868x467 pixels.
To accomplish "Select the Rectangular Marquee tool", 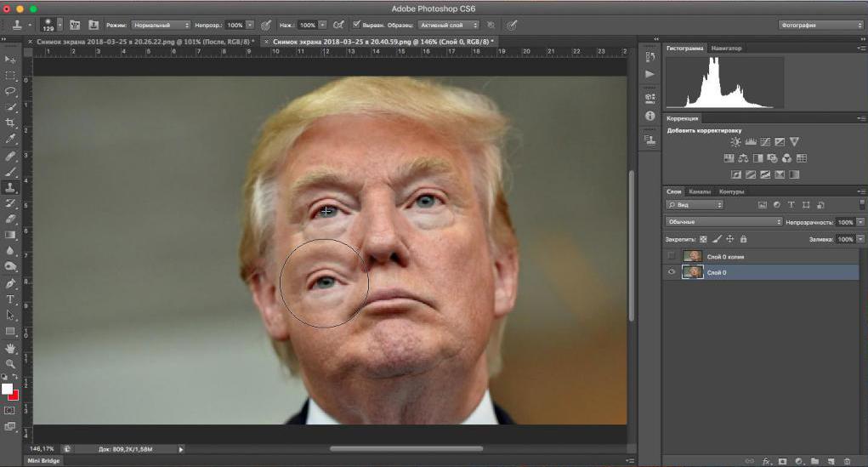I will point(10,76).
